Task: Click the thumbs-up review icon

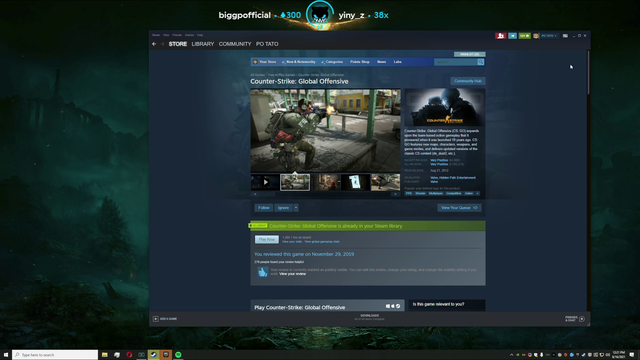Action: click(262, 272)
